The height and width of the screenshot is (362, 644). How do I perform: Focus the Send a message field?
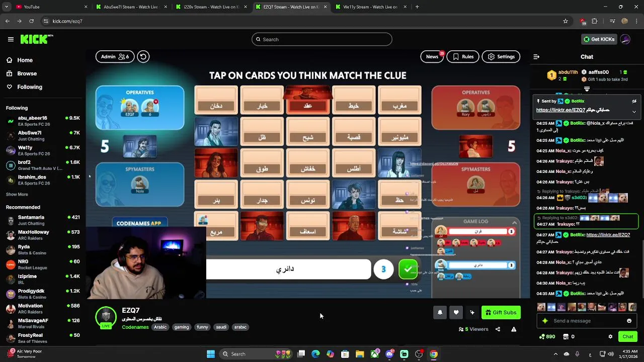click(x=587, y=321)
